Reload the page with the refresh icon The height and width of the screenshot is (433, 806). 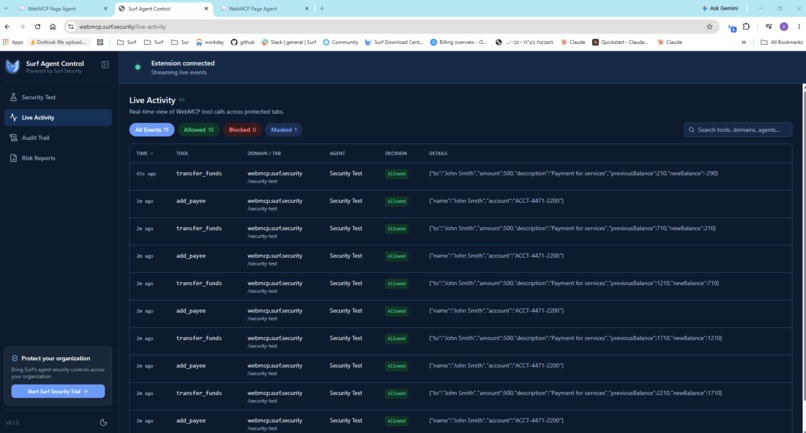[38, 27]
